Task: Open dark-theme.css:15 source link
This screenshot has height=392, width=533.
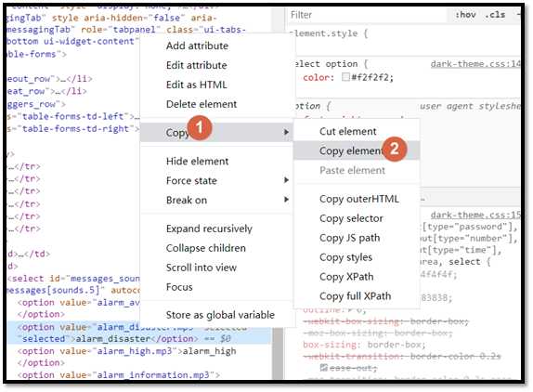Action: (x=475, y=215)
